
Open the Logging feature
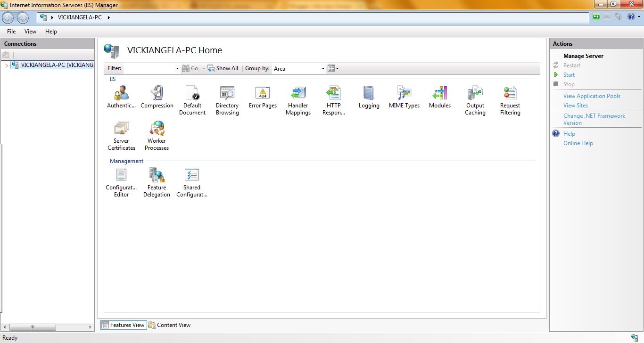coord(369,97)
